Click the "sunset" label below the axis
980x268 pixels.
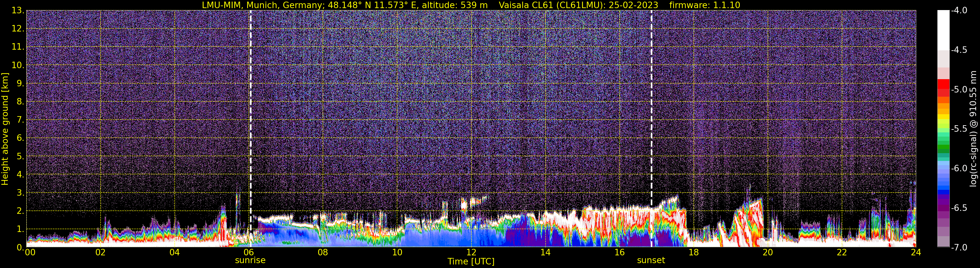click(651, 261)
